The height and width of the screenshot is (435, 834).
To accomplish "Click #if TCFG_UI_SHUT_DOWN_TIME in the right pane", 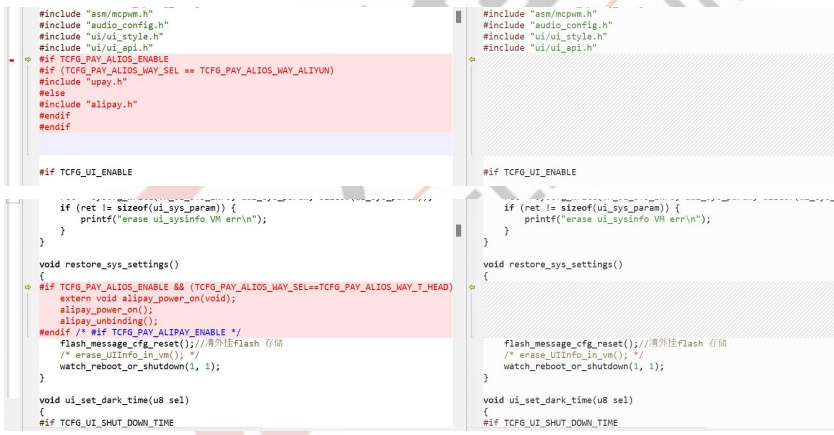I will click(551, 423).
